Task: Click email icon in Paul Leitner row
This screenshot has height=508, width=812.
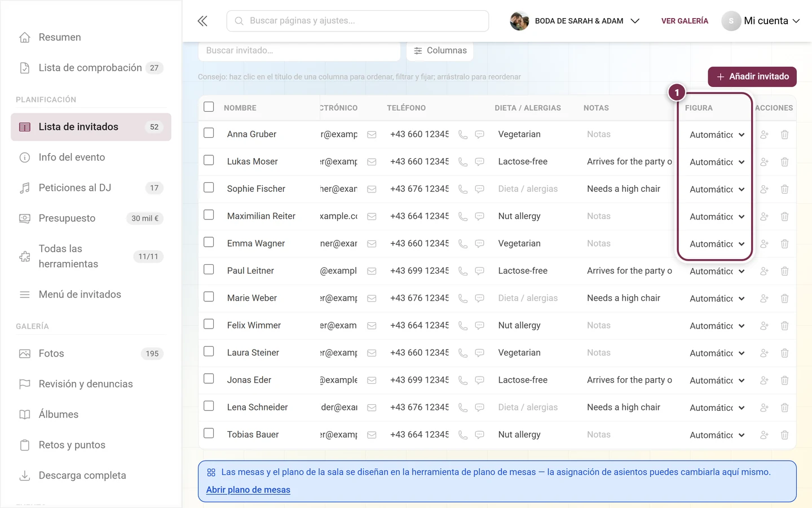Action: [372, 271]
